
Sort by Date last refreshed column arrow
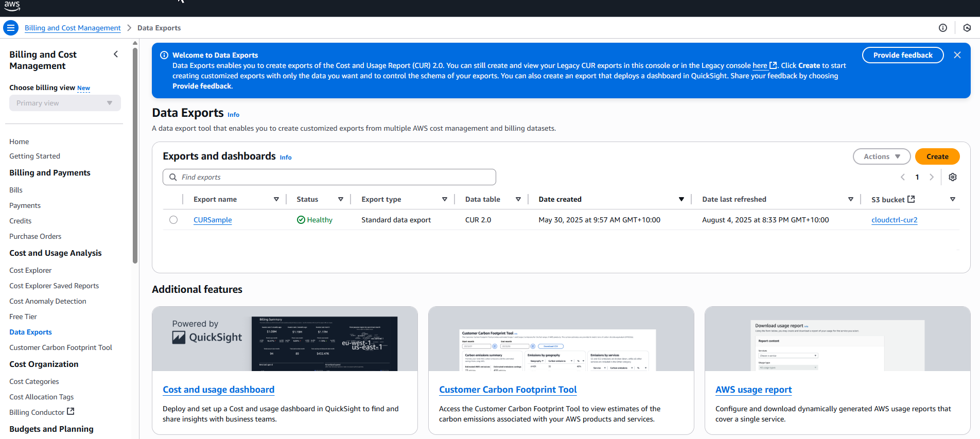pos(851,199)
